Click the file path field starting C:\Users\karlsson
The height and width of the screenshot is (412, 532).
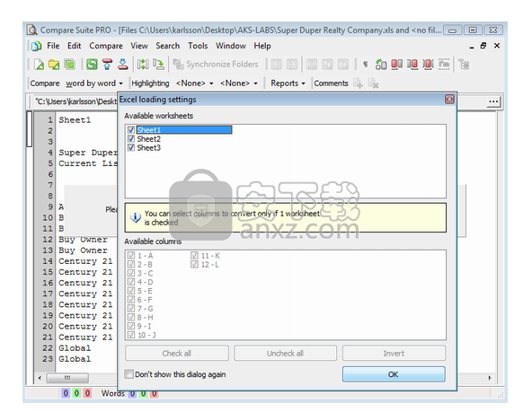(x=76, y=101)
